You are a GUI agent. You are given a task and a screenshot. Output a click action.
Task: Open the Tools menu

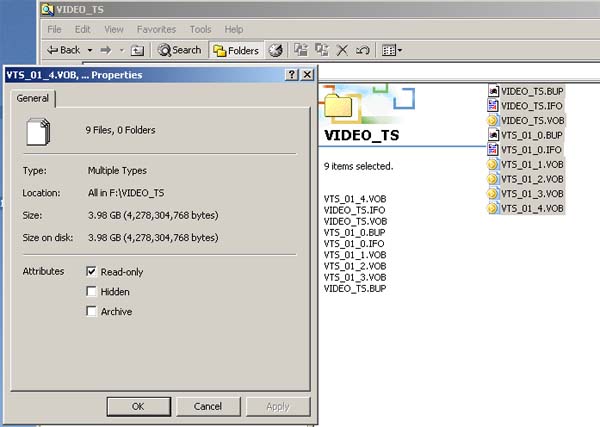tap(201, 29)
